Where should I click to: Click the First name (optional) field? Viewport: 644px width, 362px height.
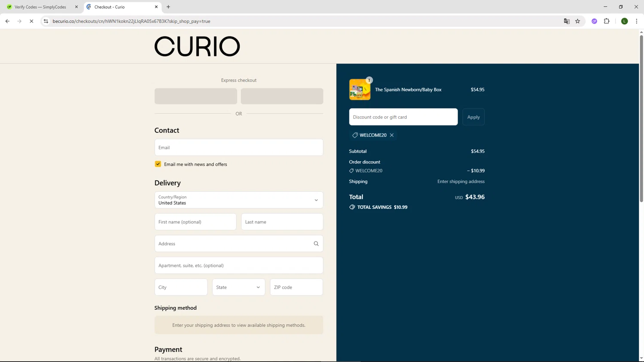195,222
